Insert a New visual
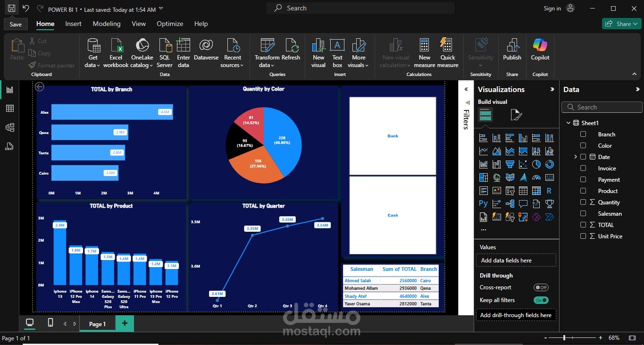This screenshot has height=345, width=644. tap(318, 53)
